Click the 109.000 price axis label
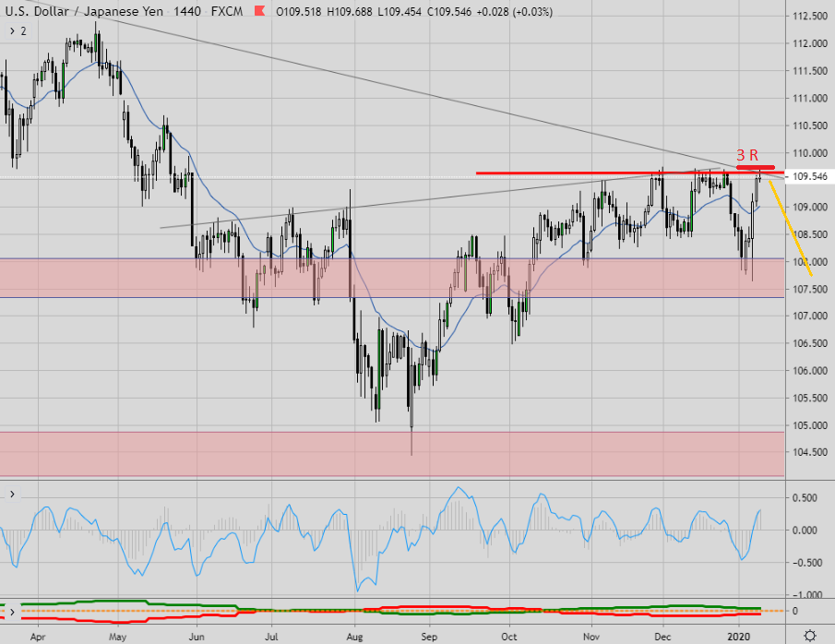The height and width of the screenshot is (644, 835). click(810, 208)
